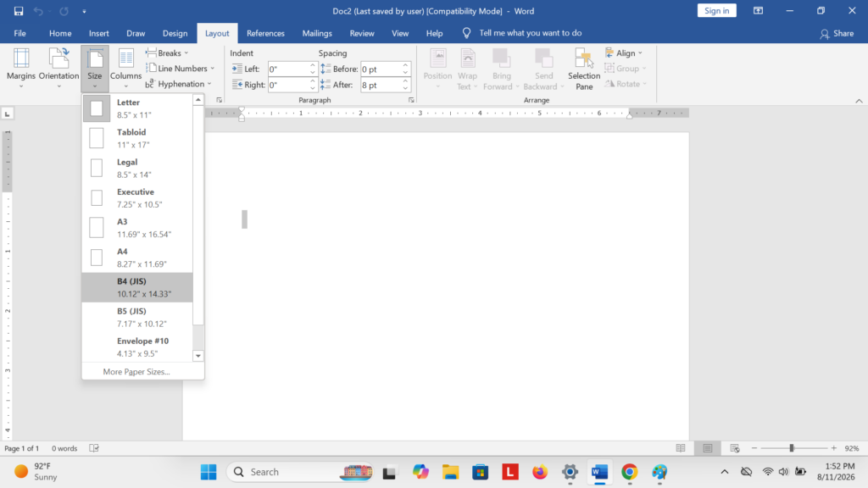
Task: Click the Left indent field
Action: [288, 69]
